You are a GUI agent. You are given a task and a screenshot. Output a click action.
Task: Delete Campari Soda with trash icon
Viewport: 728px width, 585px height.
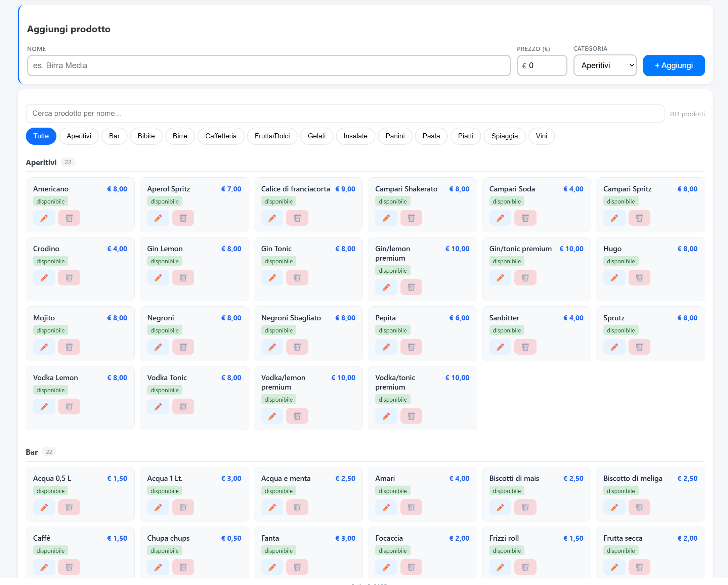pyautogui.click(x=525, y=218)
